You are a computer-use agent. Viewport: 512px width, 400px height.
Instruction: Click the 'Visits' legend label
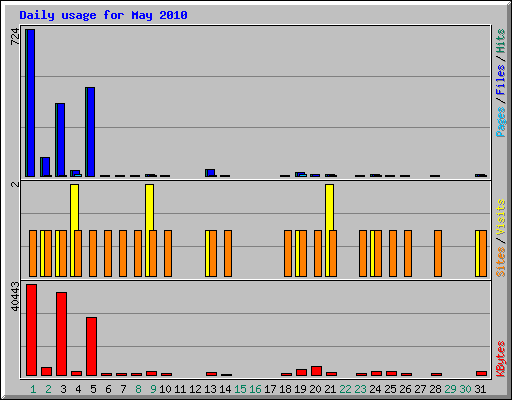pos(500,217)
